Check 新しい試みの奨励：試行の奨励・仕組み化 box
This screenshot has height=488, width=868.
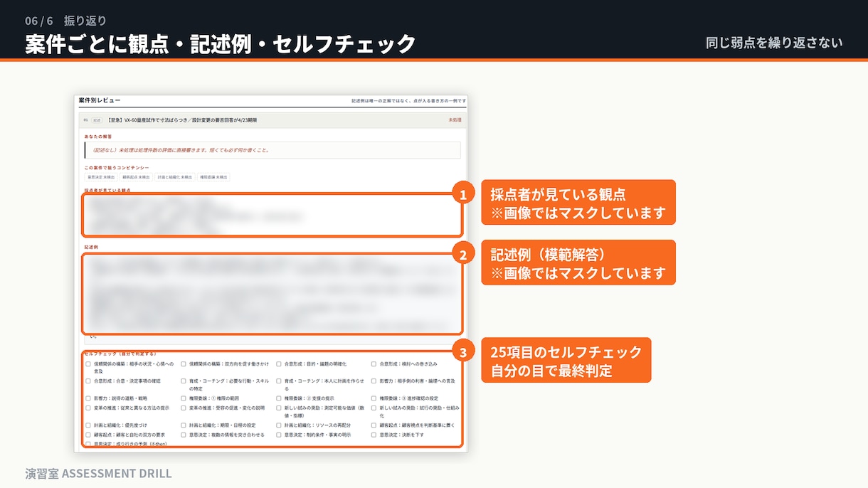[374, 408]
